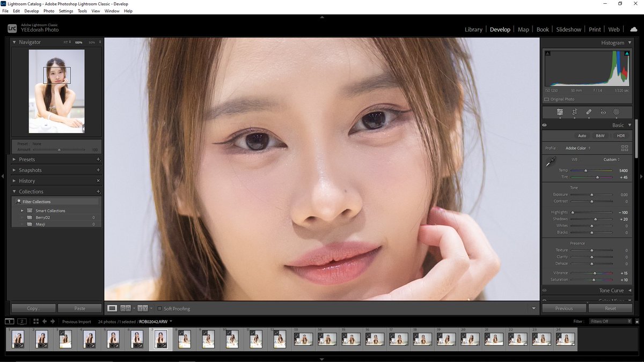The image size is (644, 362).
Task: Open the profile browser grid icon
Action: (624, 148)
